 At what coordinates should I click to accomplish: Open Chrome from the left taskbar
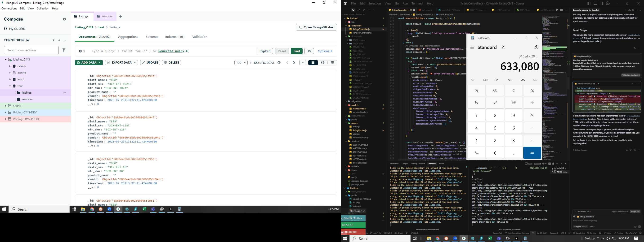pyautogui.click(x=92, y=209)
